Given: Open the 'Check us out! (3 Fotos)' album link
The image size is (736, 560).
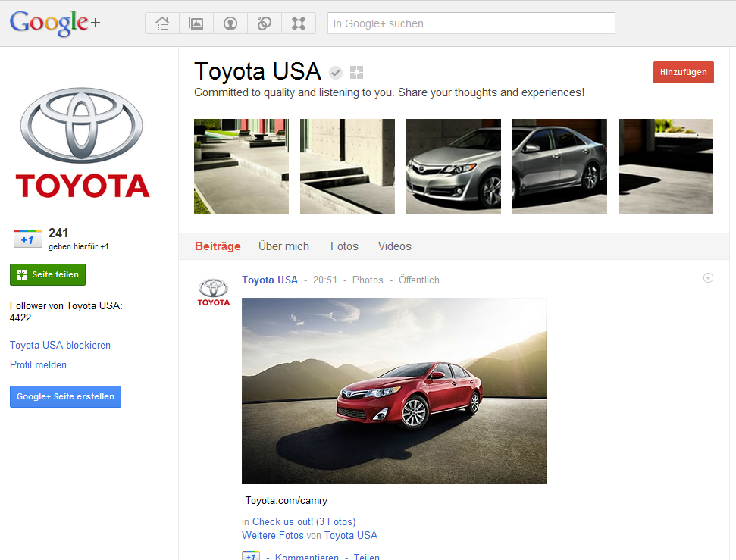Looking at the screenshot, I should tap(304, 521).
